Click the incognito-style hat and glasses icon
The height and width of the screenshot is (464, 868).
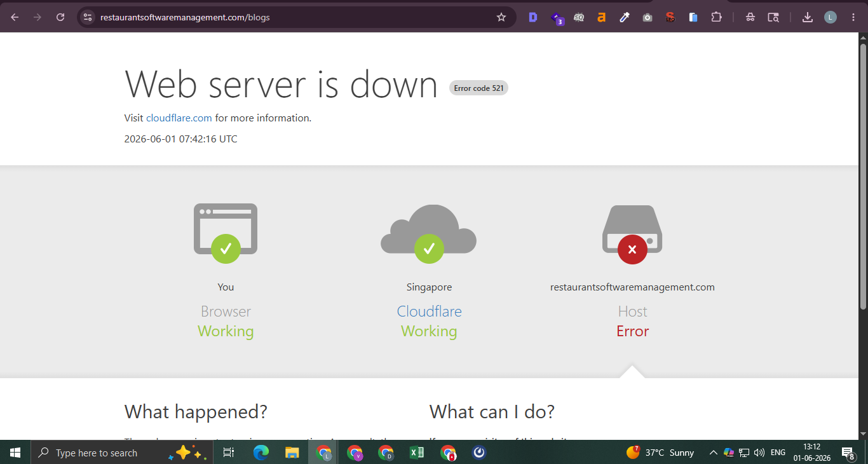pos(750,17)
